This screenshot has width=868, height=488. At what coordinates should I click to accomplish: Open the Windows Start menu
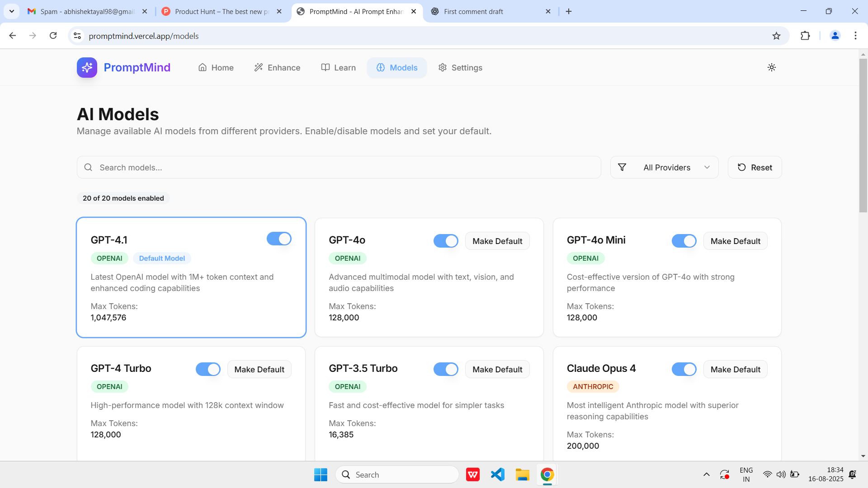coord(321,474)
